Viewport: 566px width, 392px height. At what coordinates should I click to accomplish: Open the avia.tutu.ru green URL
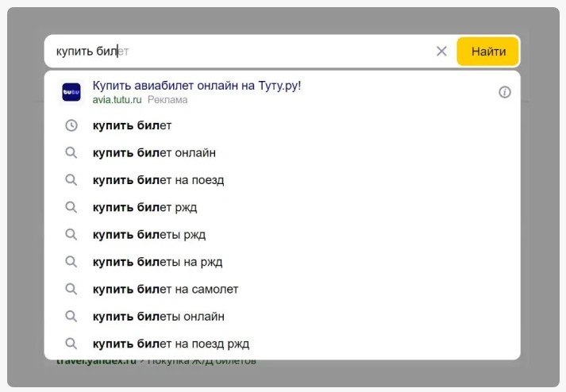[x=117, y=100]
